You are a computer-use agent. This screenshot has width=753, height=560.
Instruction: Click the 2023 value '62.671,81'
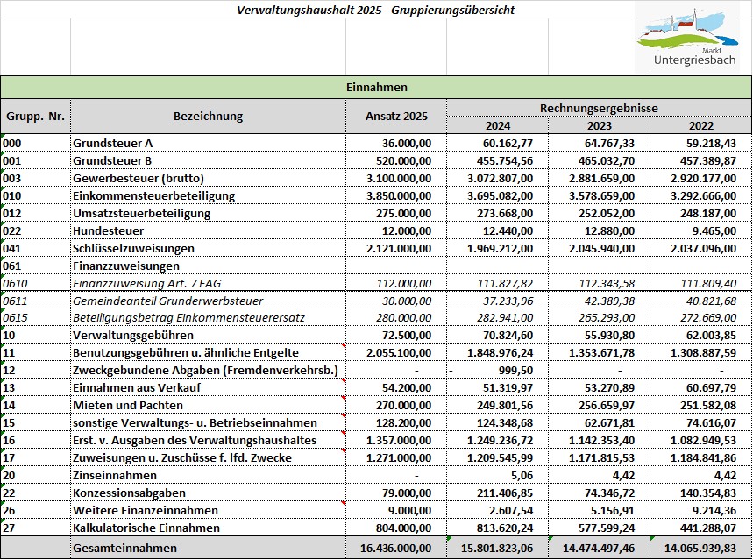click(x=610, y=422)
